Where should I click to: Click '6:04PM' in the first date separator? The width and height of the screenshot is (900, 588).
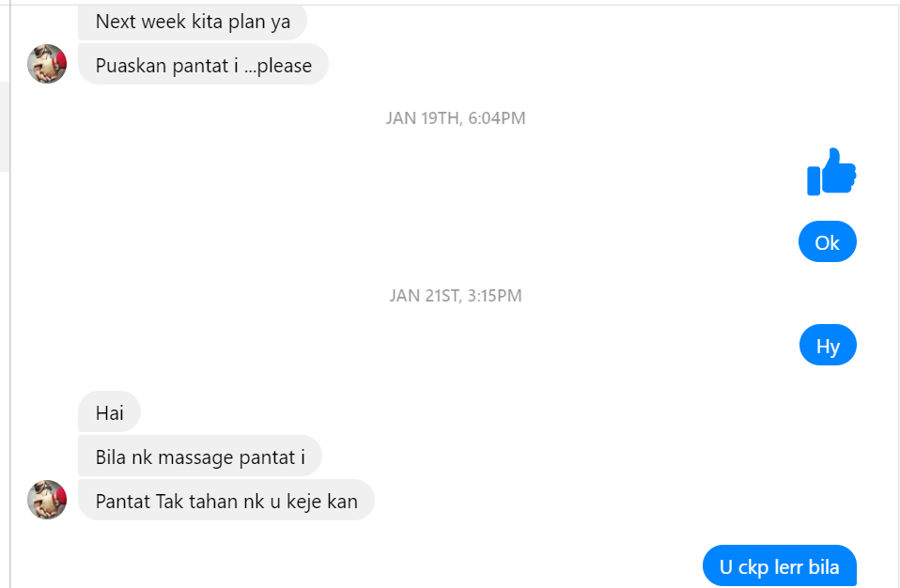coord(497,118)
